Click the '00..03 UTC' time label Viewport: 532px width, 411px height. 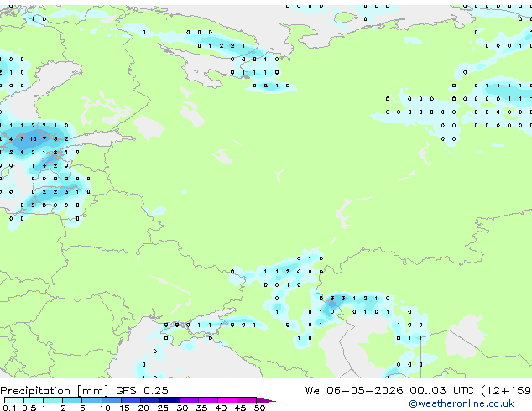click(x=441, y=391)
